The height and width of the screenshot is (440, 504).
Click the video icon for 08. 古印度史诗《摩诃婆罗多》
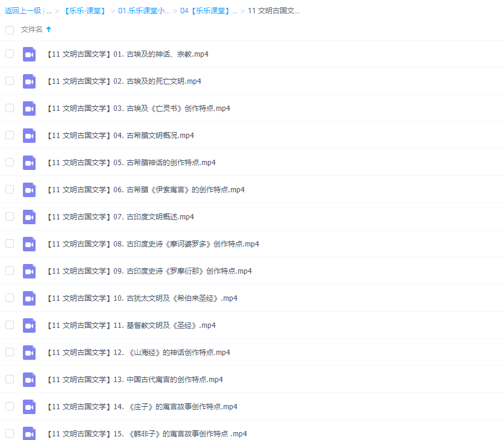[29, 244]
